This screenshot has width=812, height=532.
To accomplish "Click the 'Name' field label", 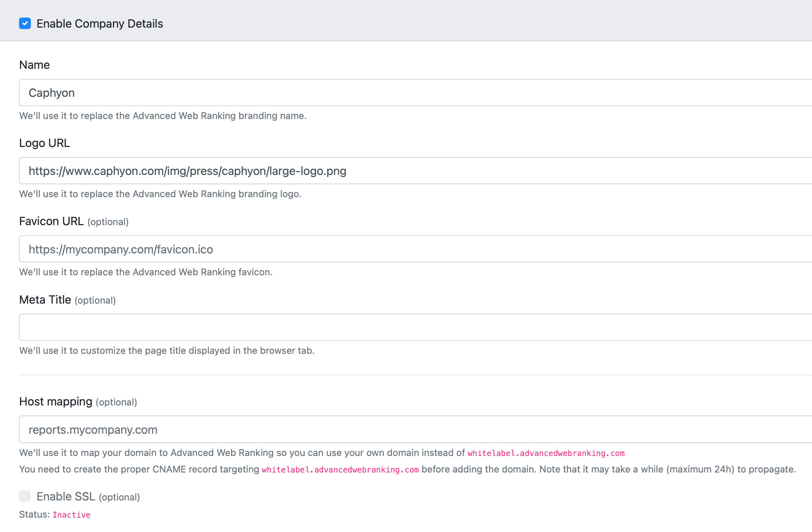I will click(34, 65).
